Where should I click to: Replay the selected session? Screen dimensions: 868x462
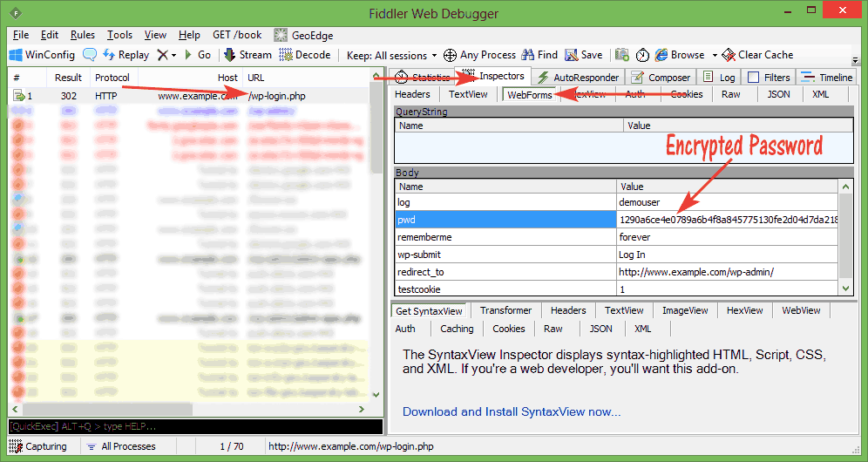point(125,55)
